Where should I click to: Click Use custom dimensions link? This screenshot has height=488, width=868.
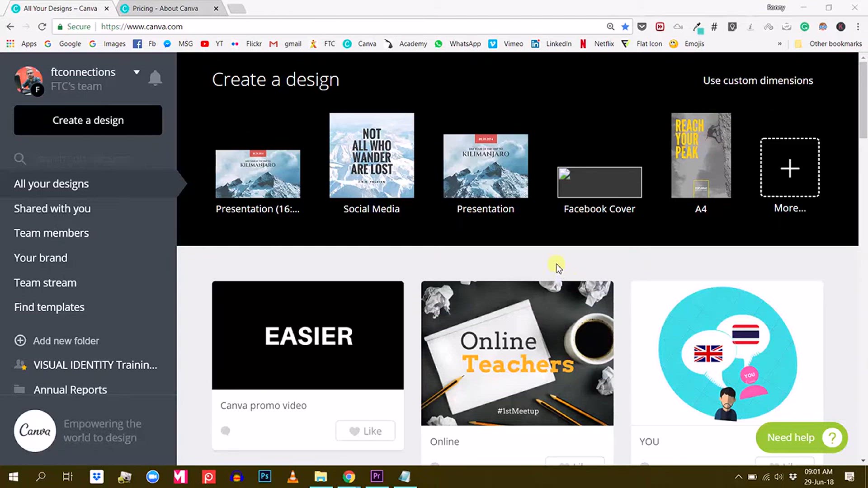point(758,80)
